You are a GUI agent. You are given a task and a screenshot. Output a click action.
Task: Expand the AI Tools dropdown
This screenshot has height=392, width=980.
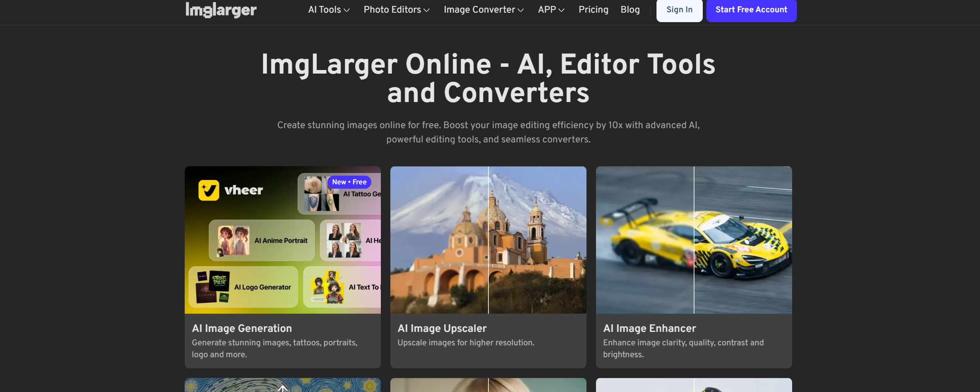coord(328,9)
